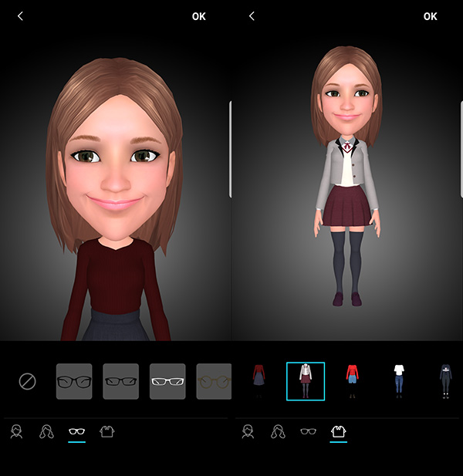
Task: Choose the first thick black glasses
Action: click(x=74, y=381)
